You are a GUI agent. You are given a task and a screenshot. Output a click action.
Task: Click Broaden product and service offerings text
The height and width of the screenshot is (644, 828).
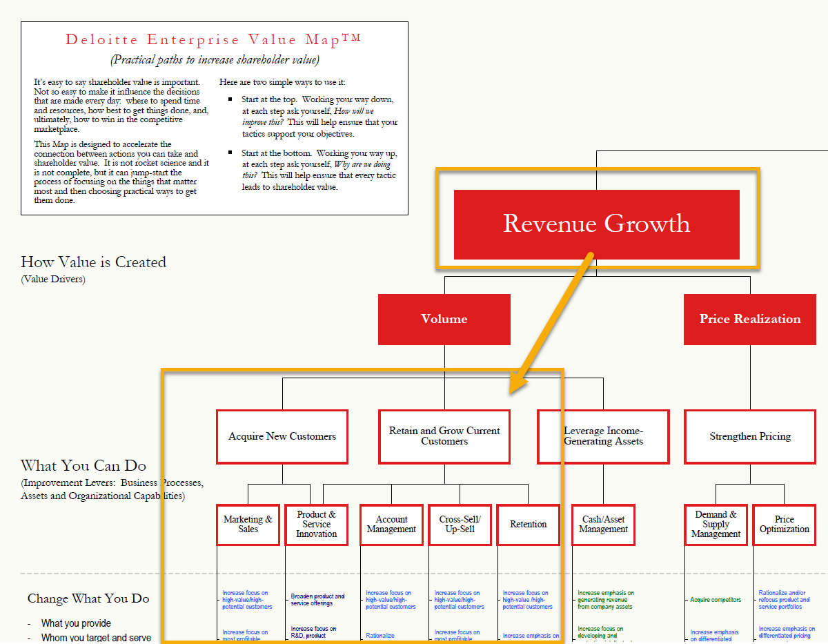[x=317, y=600]
